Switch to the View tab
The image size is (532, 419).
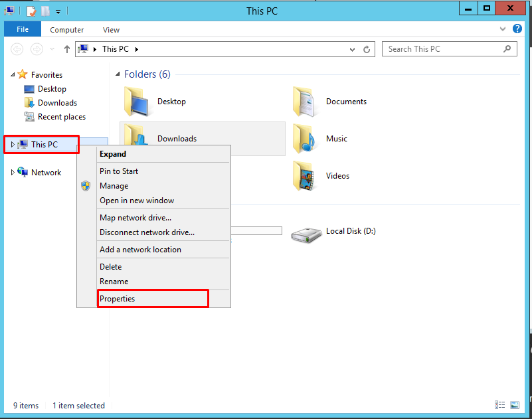point(110,29)
